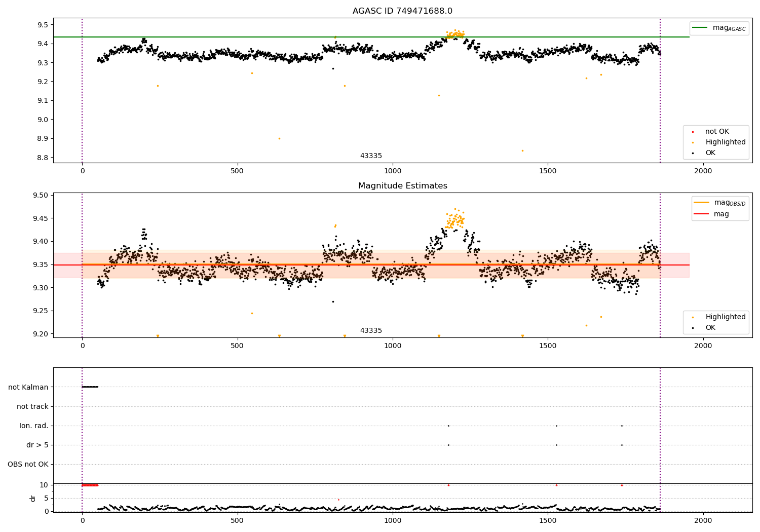Image resolution: width=760 pixels, height=532 pixels.
Task: Click the "5" tick on the dr axis
Action: coord(46,498)
